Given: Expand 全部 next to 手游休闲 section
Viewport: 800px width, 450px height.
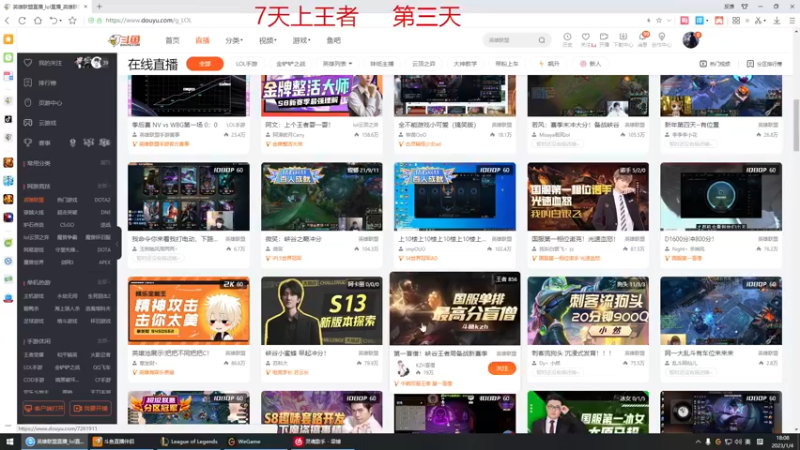Looking at the screenshot, I should tap(104, 341).
